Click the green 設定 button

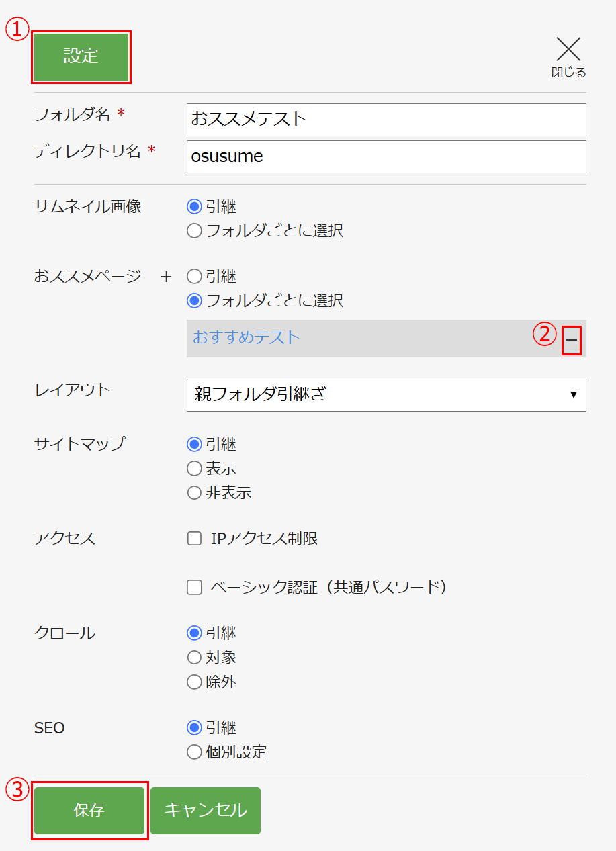tap(81, 57)
